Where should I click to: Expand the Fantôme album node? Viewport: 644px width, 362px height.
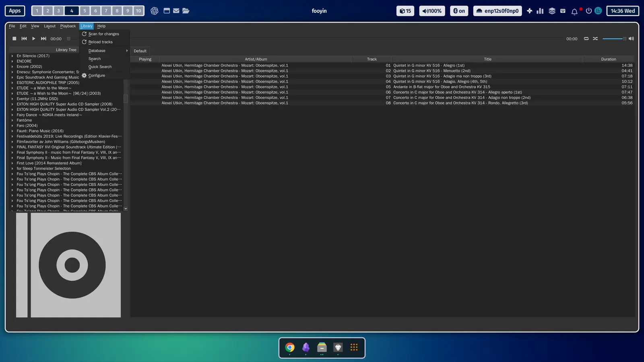(x=12, y=120)
